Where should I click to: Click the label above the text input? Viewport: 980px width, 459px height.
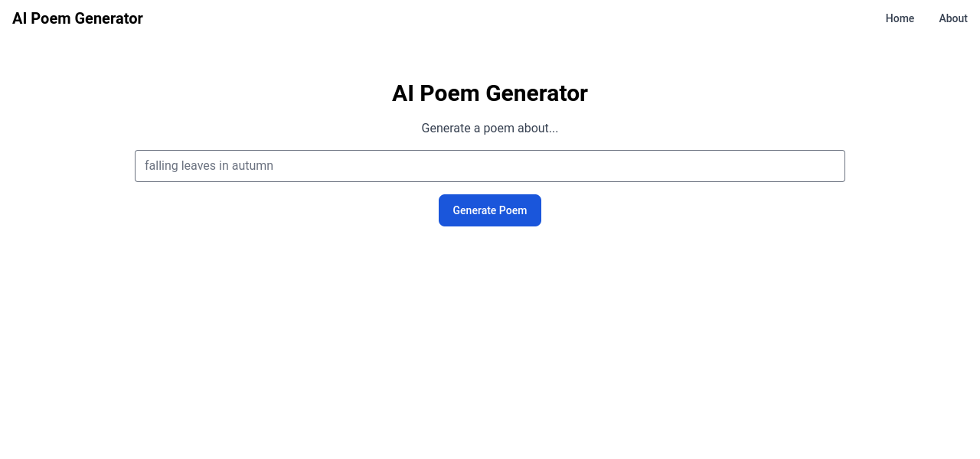(490, 128)
